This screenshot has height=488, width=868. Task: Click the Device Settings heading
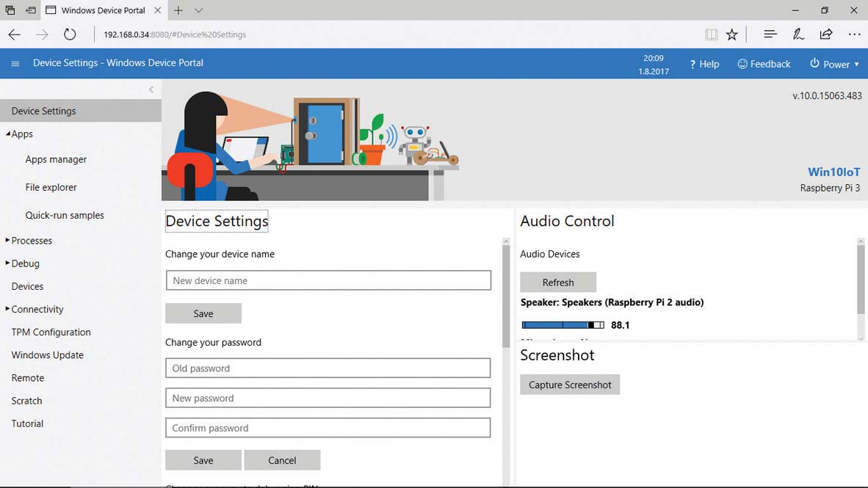pos(217,221)
